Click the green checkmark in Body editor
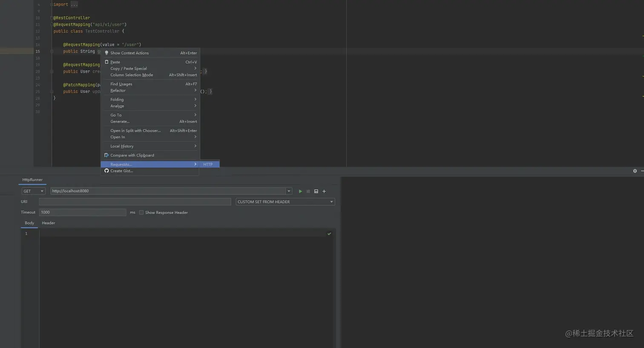 pos(329,234)
